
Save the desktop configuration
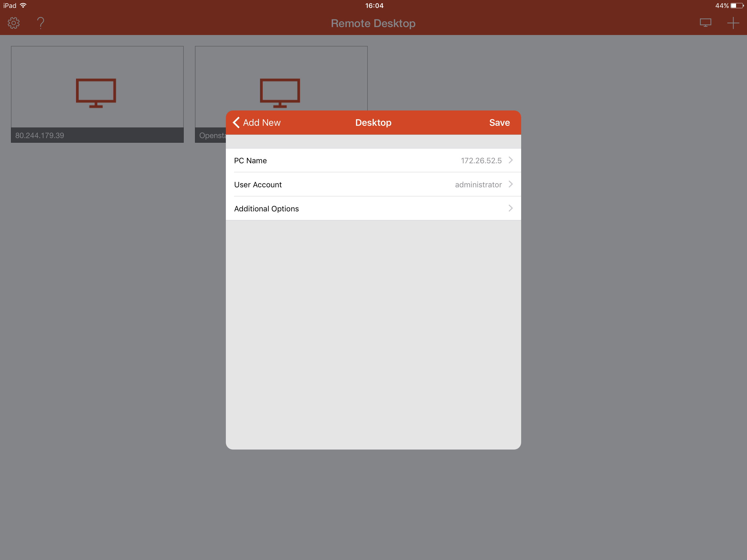pyautogui.click(x=500, y=122)
